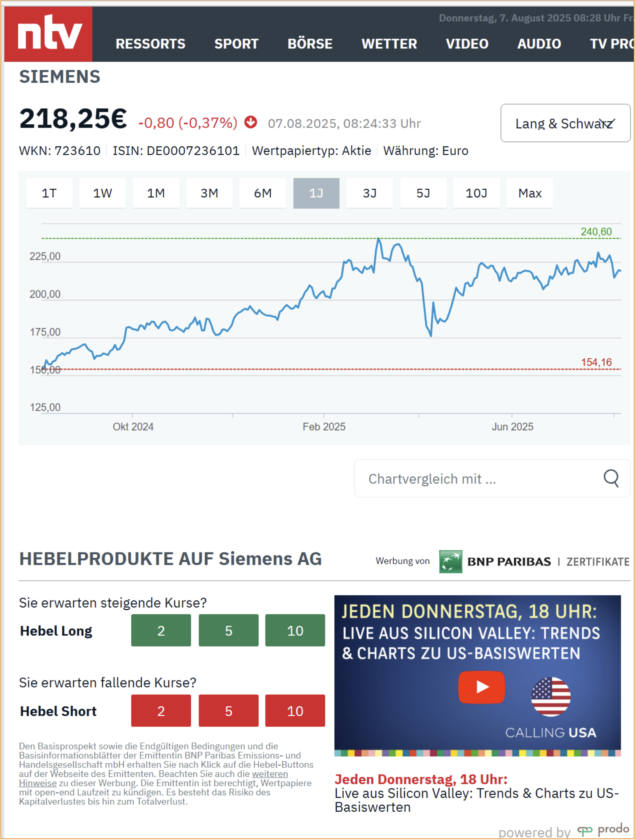This screenshot has width=635, height=840.
Task: Choose Hebel Short factor 10
Action: [295, 711]
